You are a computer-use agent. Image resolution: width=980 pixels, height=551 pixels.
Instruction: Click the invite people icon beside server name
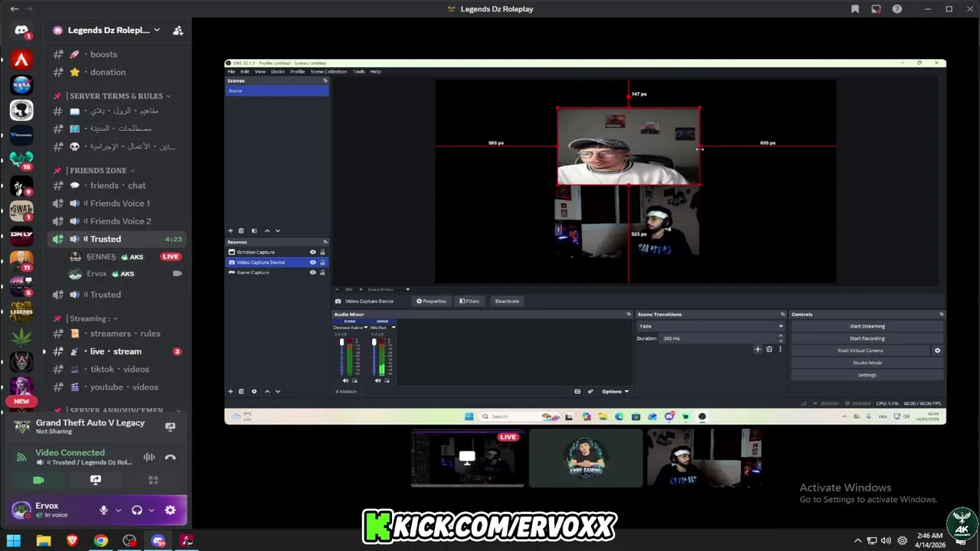pos(178,31)
